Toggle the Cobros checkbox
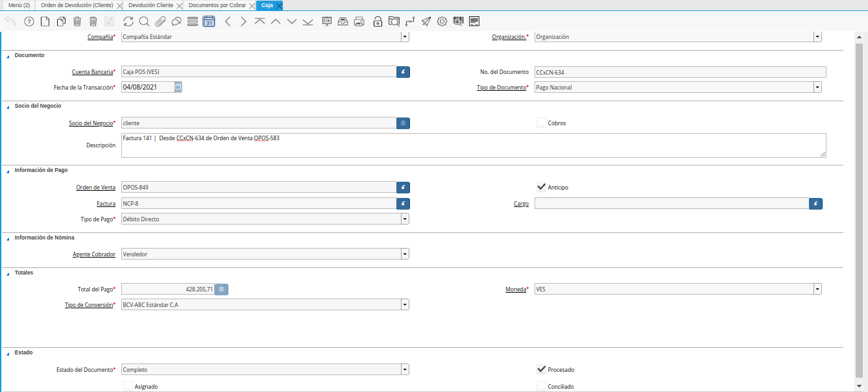868x392 pixels. pyautogui.click(x=542, y=123)
